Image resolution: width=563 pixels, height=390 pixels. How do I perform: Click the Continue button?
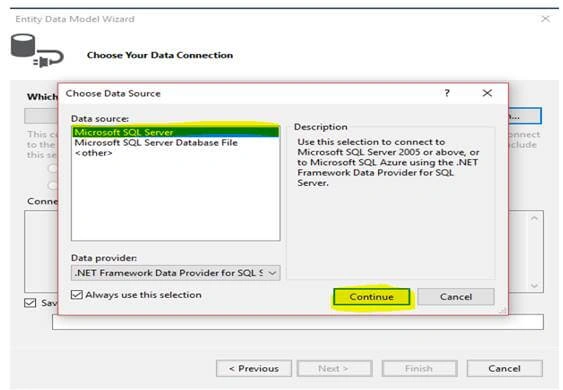click(x=372, y=297)
